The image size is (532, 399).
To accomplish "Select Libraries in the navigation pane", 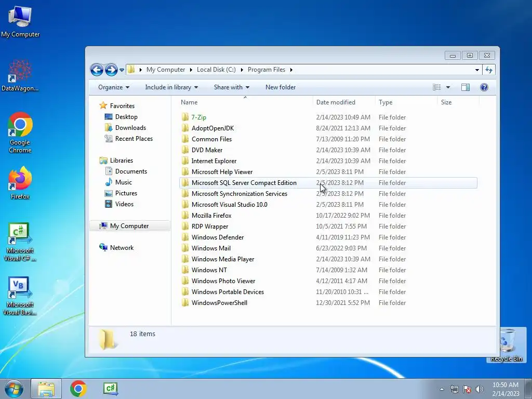I will pyautogui.click(x=116, y=161).
